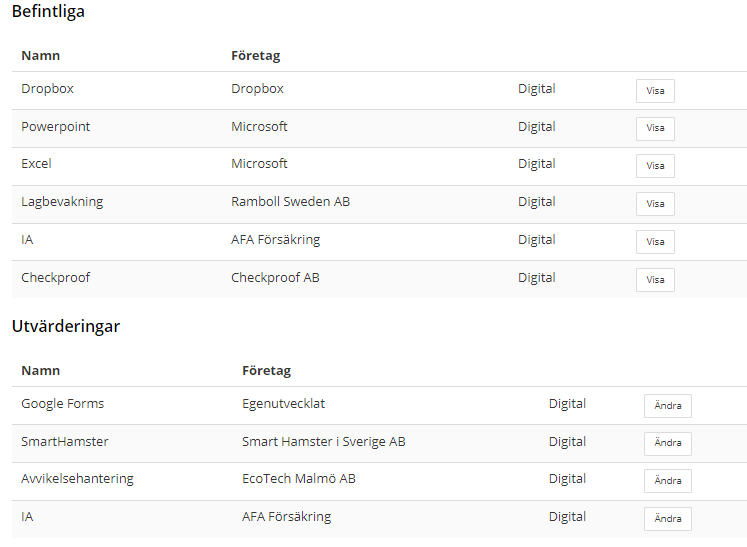Viewport: 747px width, 547px height.
Task: Click Ändra for IA evaluation row
Action: [667, 519]
